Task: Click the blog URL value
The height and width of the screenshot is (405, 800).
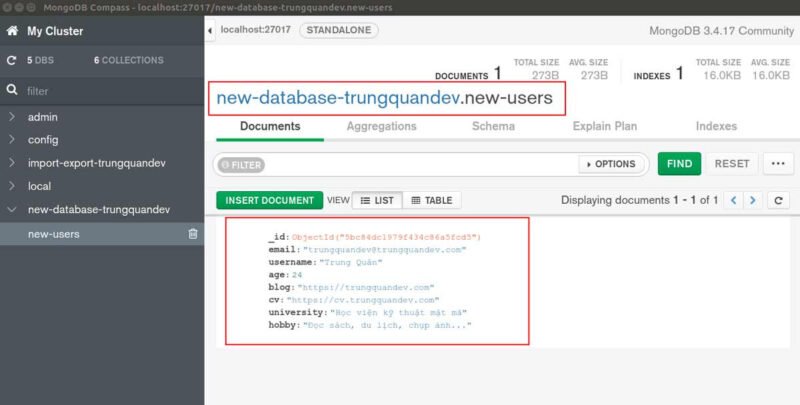Action: pyautogui.click(x=366, y=287)
